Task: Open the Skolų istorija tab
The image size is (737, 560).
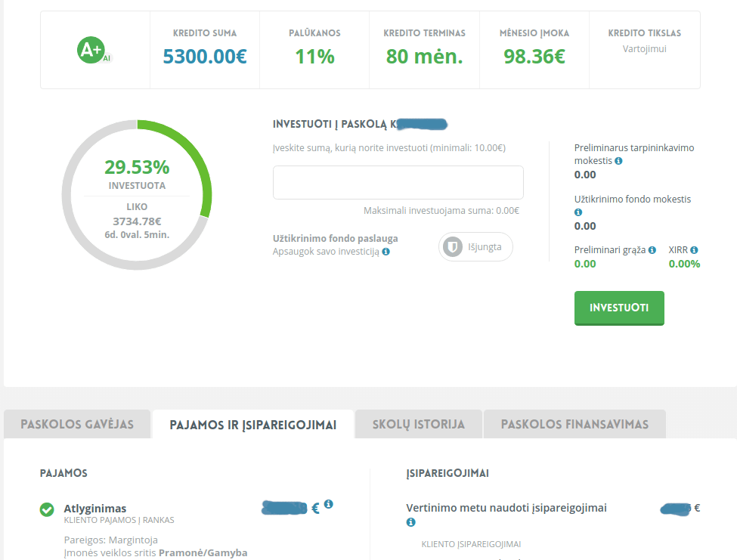Action: [418, 424]
